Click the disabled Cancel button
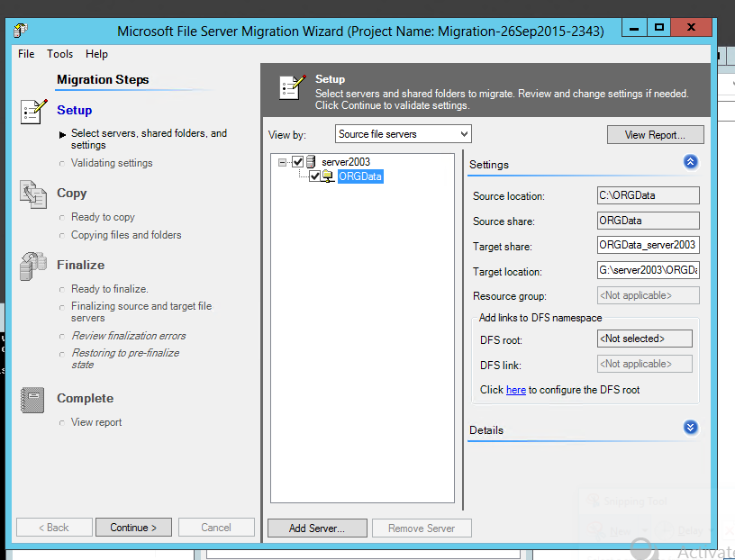Viewport: 735px width, 560px height. click(216, 528)
